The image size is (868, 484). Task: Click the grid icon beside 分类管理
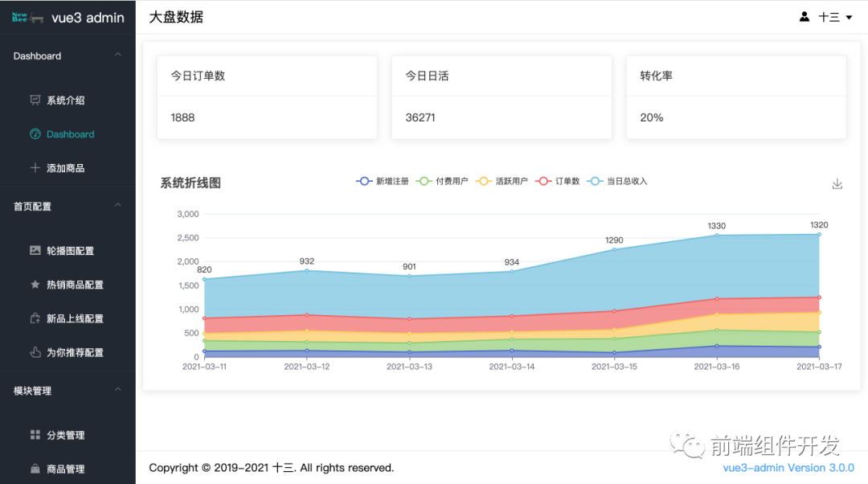pos(35,435)
